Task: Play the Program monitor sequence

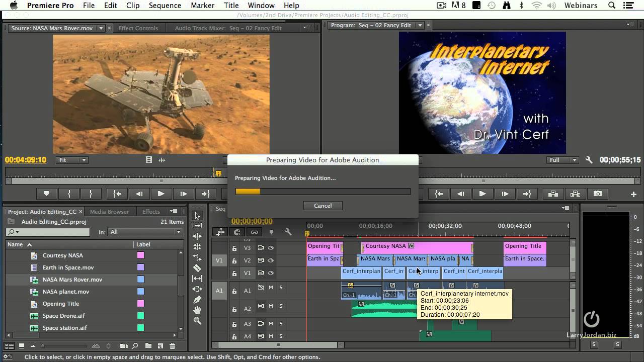Action: tap(482, 194)
